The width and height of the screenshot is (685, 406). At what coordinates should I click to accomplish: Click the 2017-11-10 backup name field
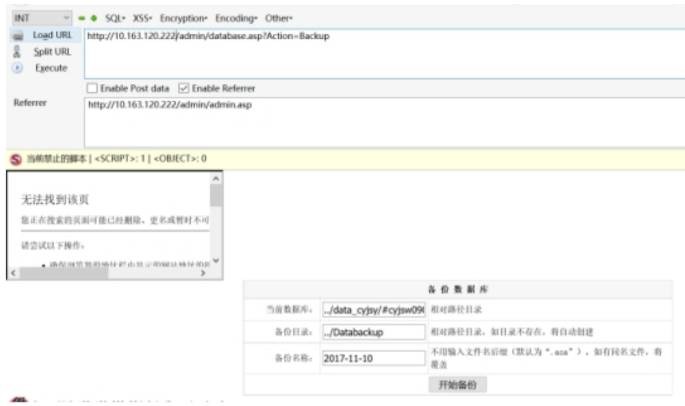click(x=373, y=359)
